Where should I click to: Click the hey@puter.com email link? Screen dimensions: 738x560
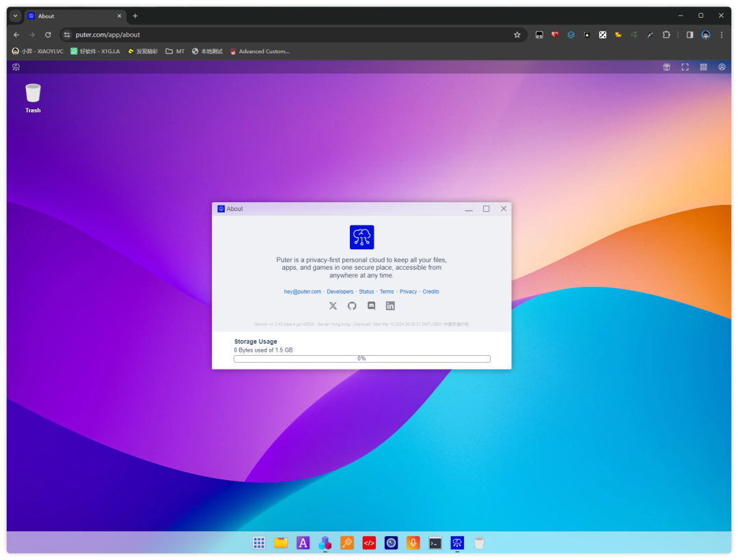(302, 292)
